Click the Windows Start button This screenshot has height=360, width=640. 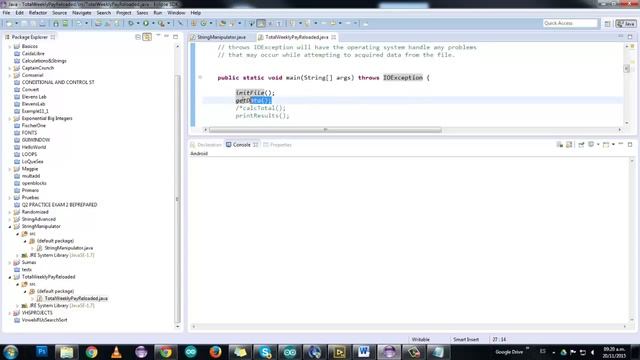(11, 352)
